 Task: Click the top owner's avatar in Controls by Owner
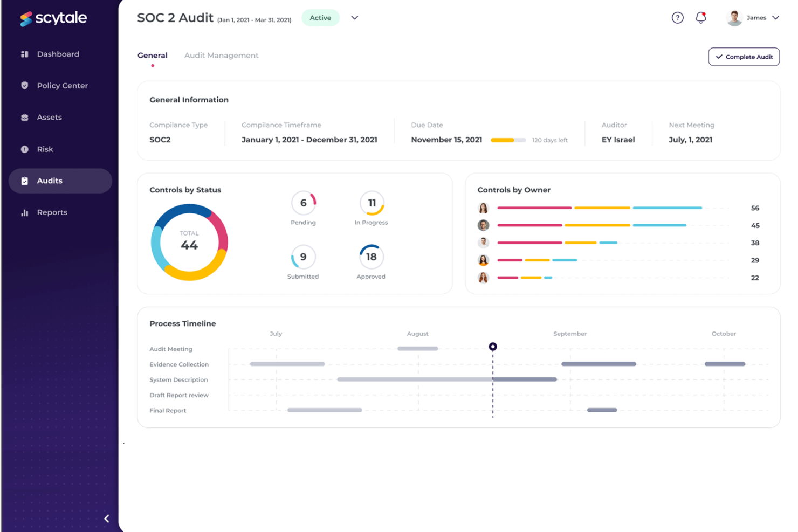484,208
